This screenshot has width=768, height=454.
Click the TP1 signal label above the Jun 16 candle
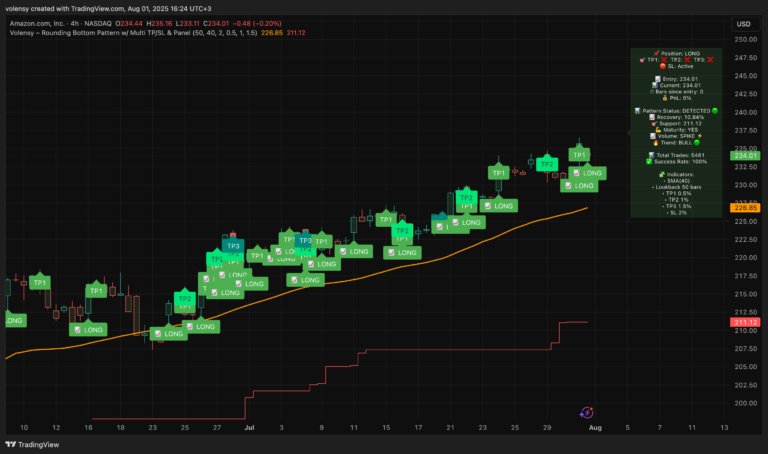pyautogui.click(x=96, y=290)
